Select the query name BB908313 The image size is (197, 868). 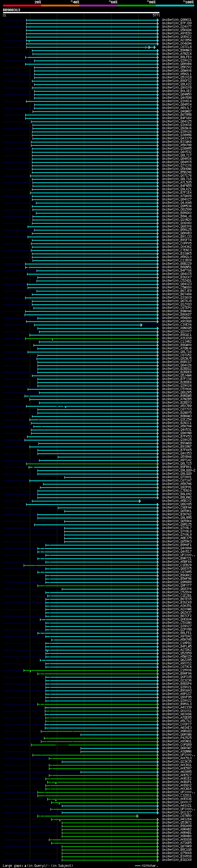(11, 10)
